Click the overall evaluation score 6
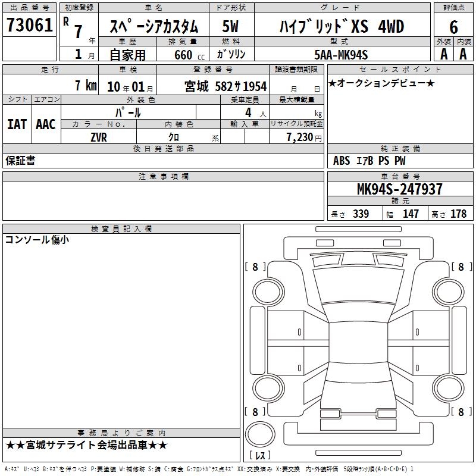Image resolution: width=476 pixels, height=476 pixels. click(x=453, y=27)
